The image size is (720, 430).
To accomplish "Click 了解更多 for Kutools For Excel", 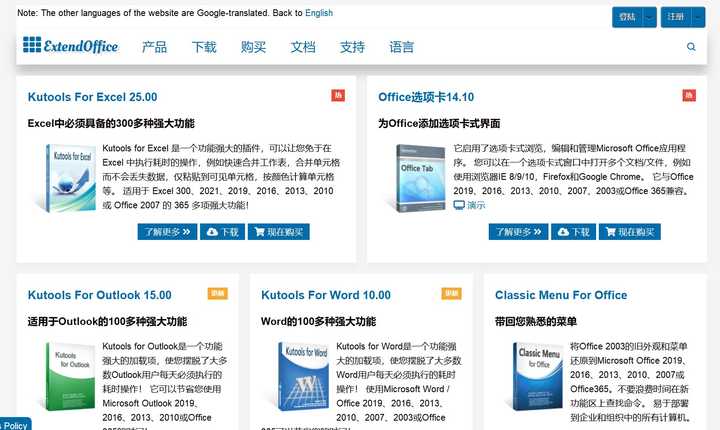I will tap(167, 232).
